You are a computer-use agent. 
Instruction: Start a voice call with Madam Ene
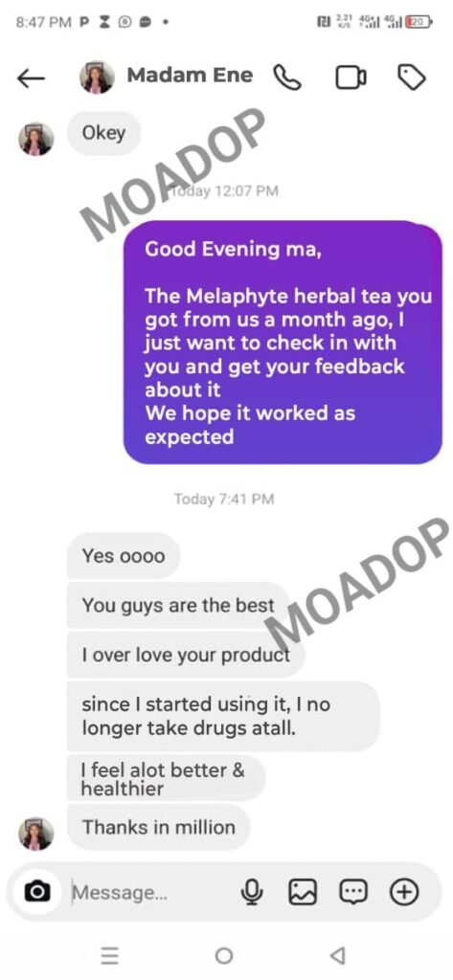pyautogui.click(x=288, y=78)
